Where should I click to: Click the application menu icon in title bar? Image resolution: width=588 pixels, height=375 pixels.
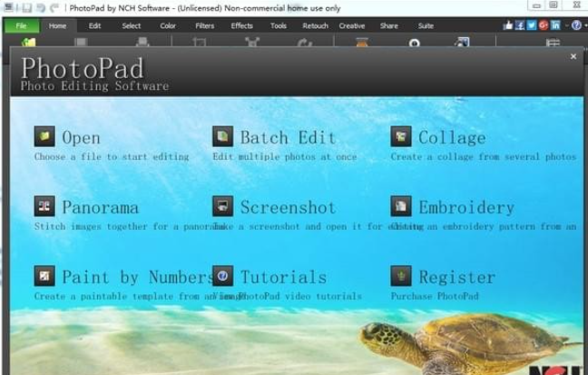[x=9, y=7]
